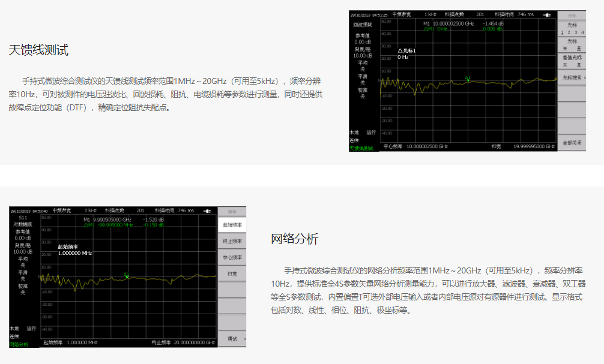Expand the 调试 submenu softkey

tap(232, 339)
